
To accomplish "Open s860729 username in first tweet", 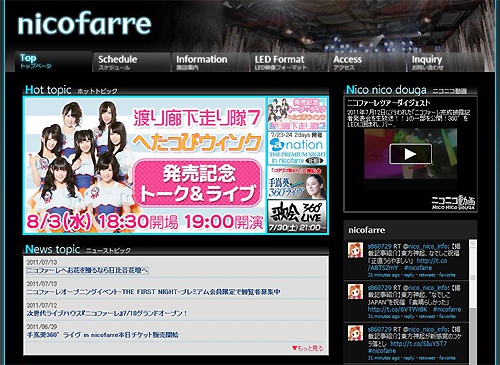I will click(379, 246).
